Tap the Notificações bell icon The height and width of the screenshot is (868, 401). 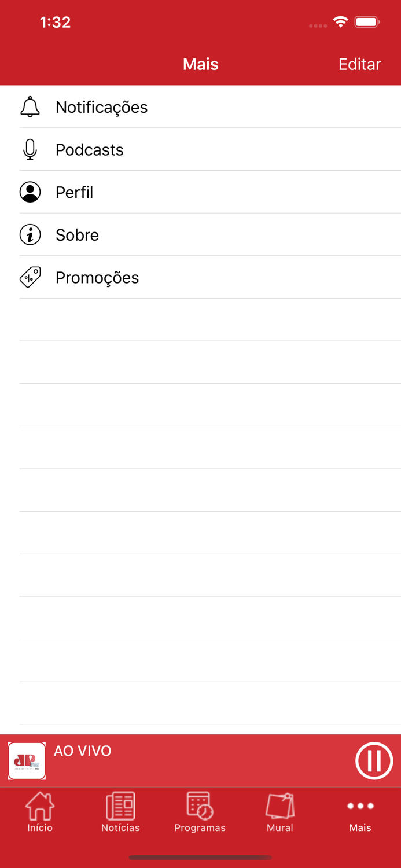click(x=30, y=107)
